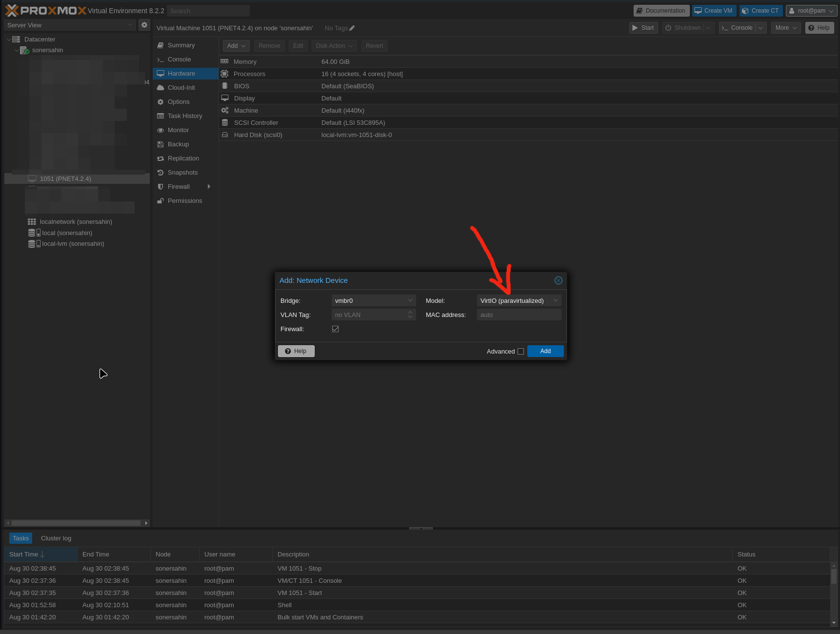840x634 pixels.
Task: Click the Backup icon in the sidebar
Action: [x=160, y=144]
